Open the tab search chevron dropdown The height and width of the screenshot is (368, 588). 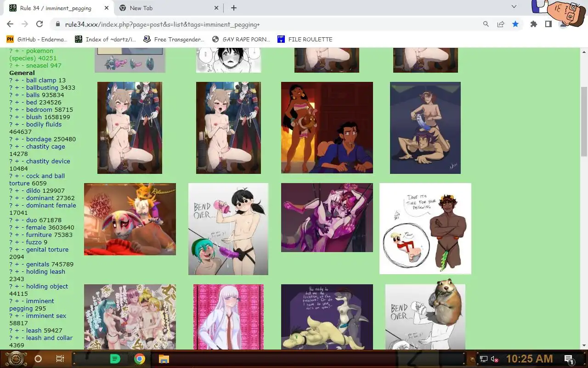pyautogui.click(x=514, y=6)
